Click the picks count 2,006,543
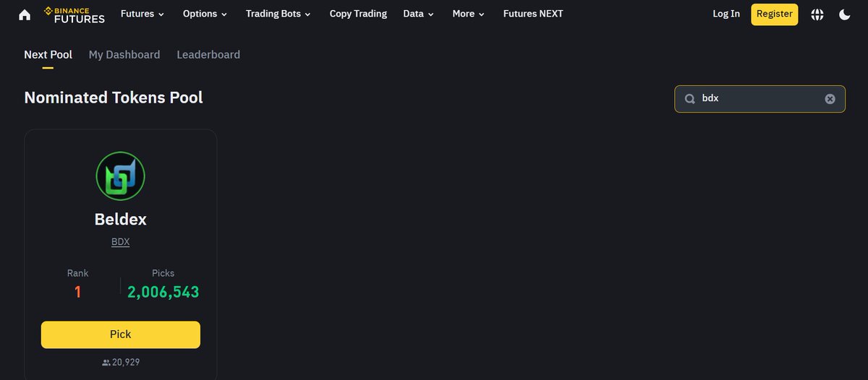Viewport: 868px width, 380px height. pyautogui.click(x=163, y=292)
